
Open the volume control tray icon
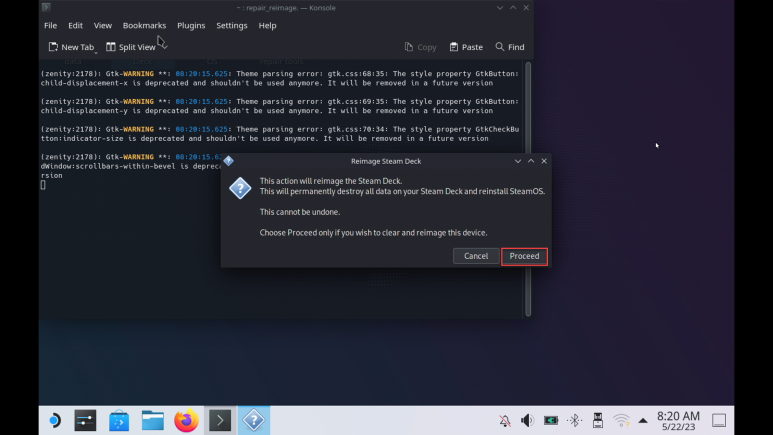click(527, 421)
